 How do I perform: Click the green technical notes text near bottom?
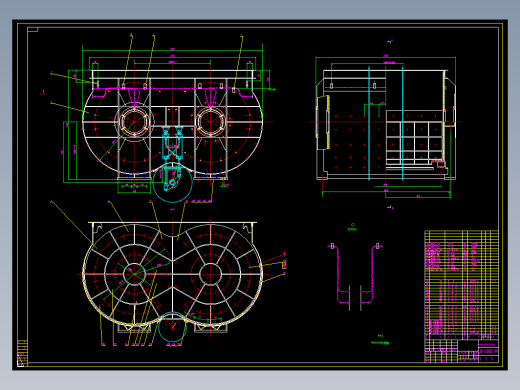(x=380, y=340)
